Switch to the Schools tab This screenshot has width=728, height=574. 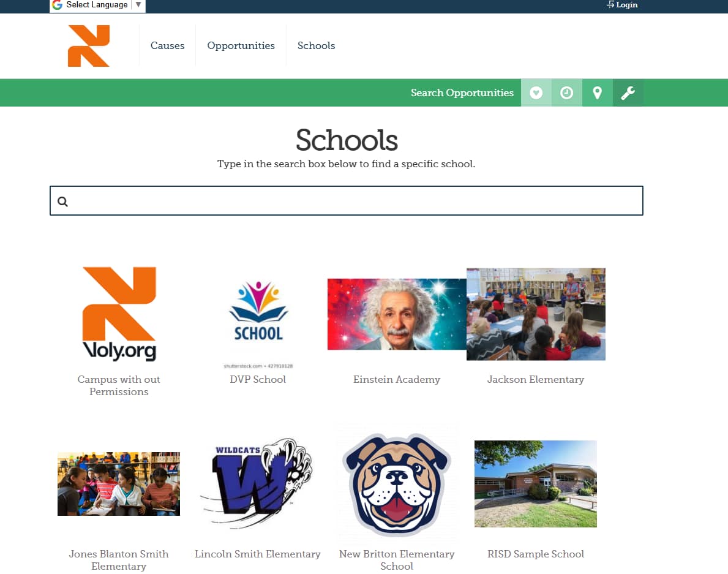[x=316, y=45]
